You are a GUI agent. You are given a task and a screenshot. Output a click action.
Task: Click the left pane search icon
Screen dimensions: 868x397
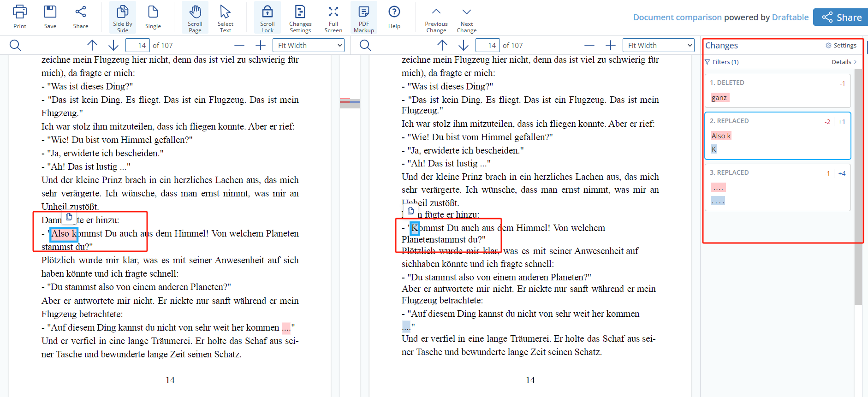(x=15, y=45)
